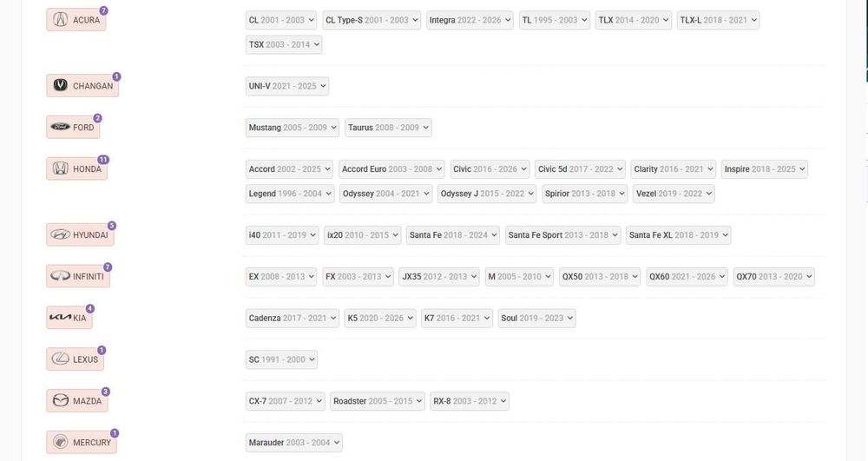
Task: Expand the QX50 2013-2018 dropdown
Action: pos(600,277)
